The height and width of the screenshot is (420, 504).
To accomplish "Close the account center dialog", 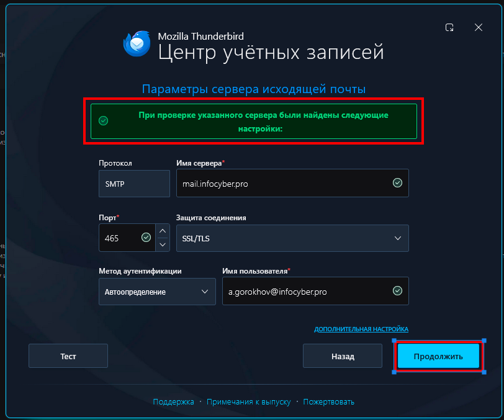I will [479, 27].
